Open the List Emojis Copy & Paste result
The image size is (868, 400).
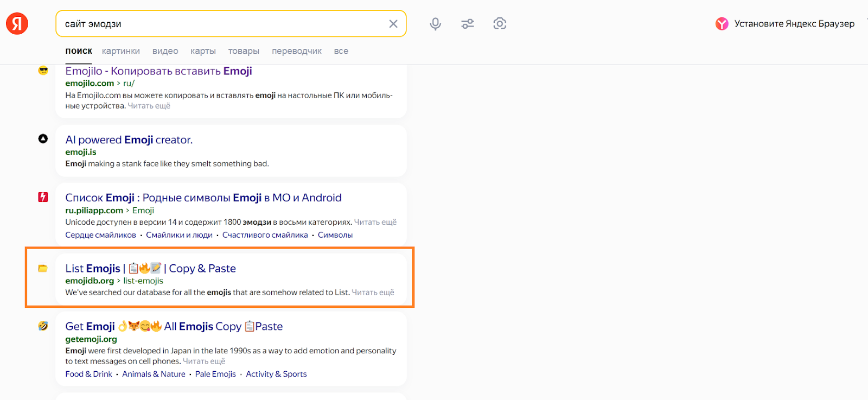[x=150, y=268]
